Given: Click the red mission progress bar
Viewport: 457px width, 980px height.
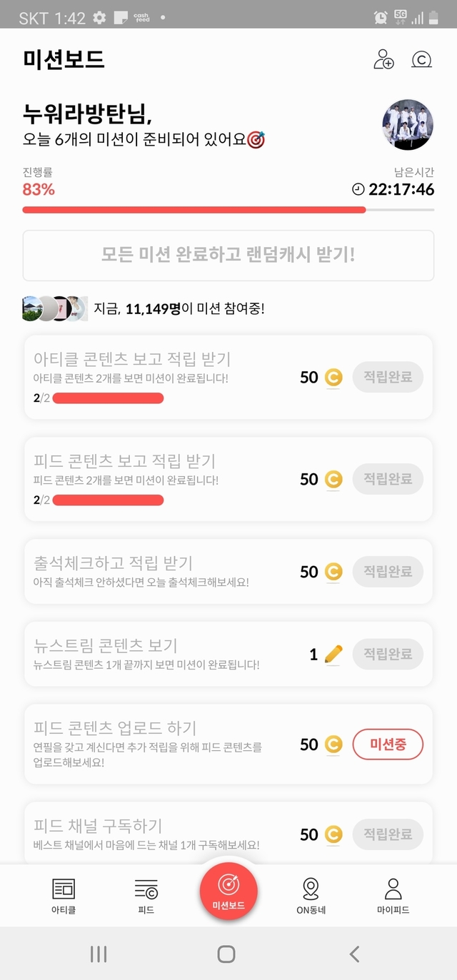Looking at the screenshot, I should click(x=194, y=210).
